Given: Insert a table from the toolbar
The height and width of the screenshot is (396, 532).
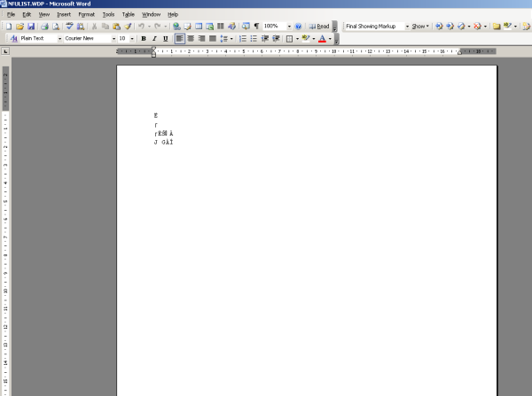Looking at the screenshot, I should tap(199, 26).
